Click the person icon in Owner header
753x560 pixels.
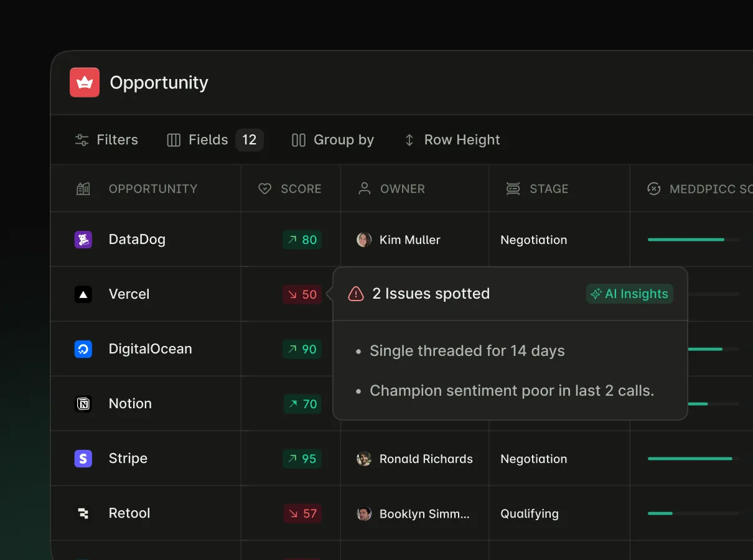pyautogui.click(x=365, y=189)
